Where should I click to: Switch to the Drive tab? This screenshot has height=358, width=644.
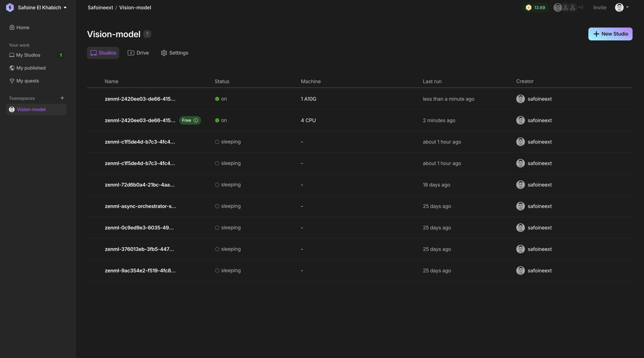pyautogui.click(x=138, y=53)
